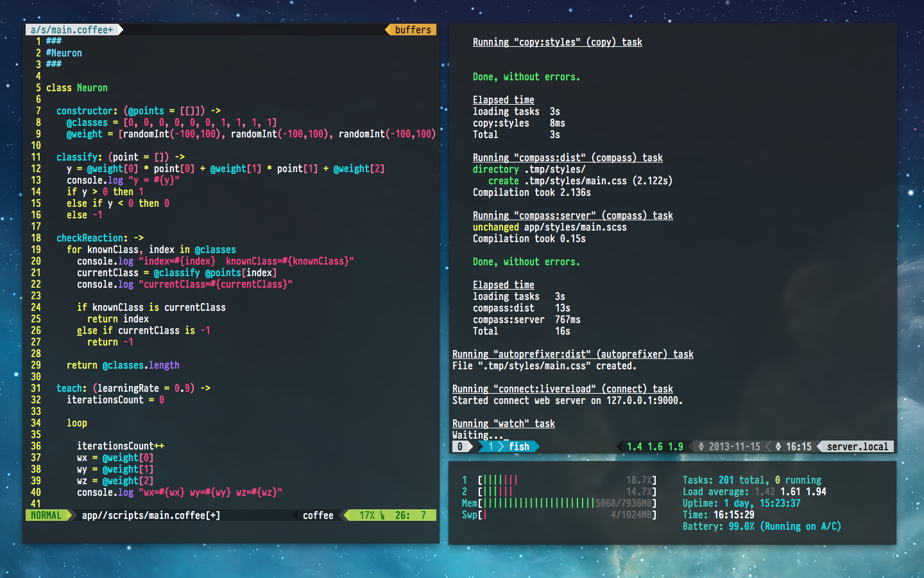
Task: Click the first "Done, without errors." message
Action: coord(527,77)
